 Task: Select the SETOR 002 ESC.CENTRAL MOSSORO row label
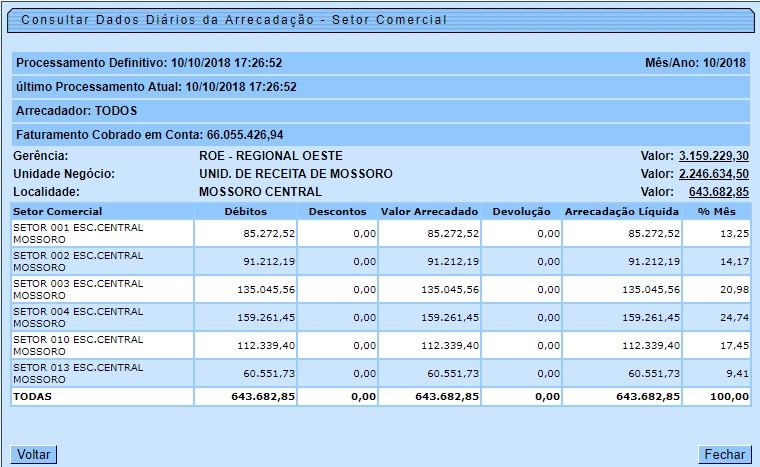click(78, 261)
